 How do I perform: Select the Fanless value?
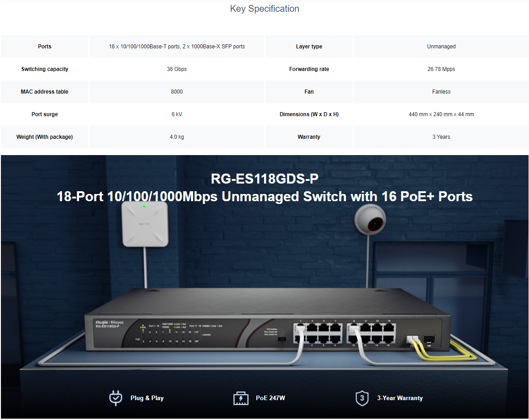pyautogui.click(x=441, y=92)
